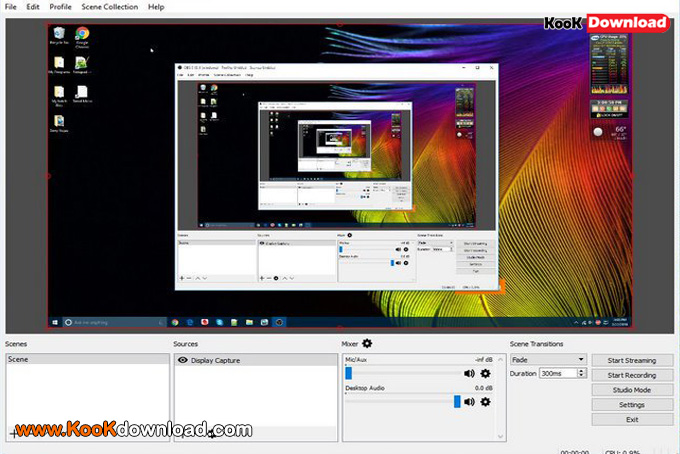
Task: Open the Scene Collection menu
Action: [110, 7]
